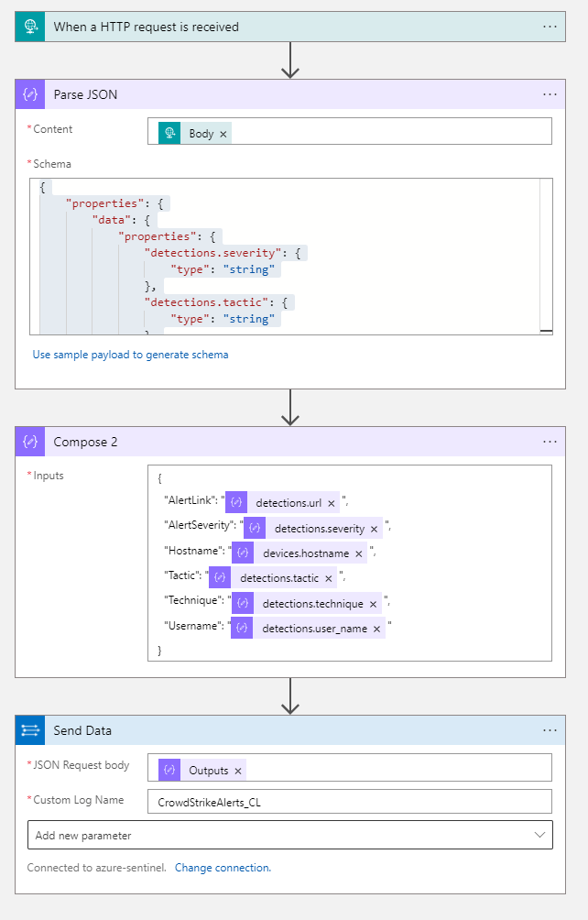Click the Change connection link
This screenshot has width=588, height=920.
pos(223,868)
